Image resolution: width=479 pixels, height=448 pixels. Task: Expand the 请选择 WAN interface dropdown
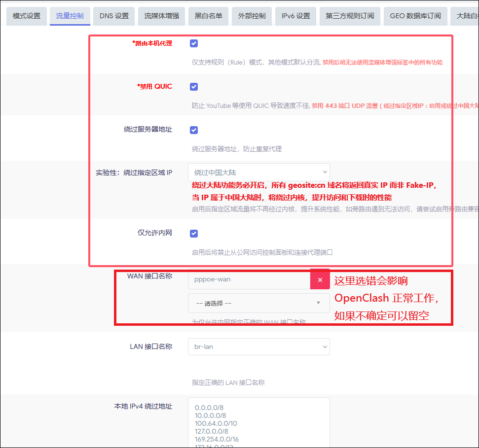click(x=259, y=303)
